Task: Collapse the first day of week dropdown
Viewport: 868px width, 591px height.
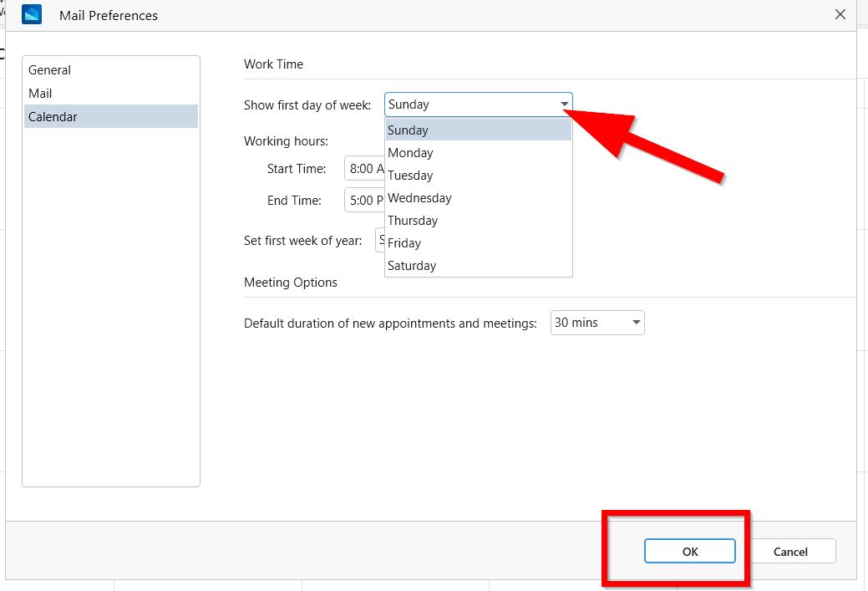Action: pyautogui.click(x=564, y=104)
